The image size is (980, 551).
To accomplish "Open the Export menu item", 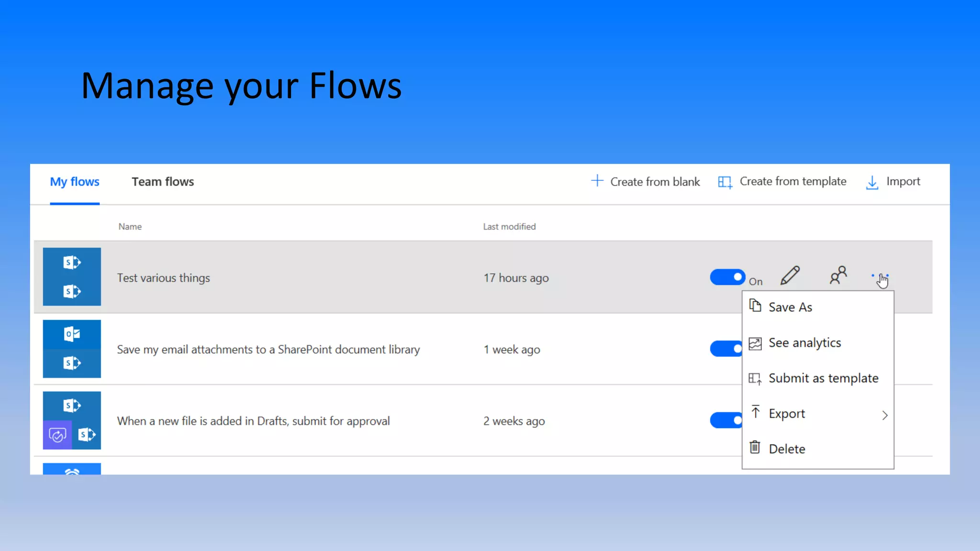I will click(818, 414).
